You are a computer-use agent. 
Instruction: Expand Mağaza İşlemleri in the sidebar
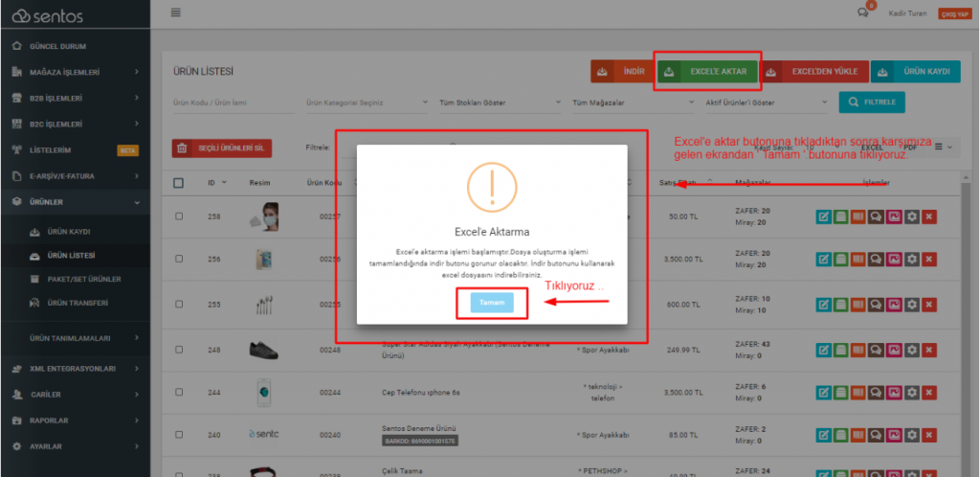(x=77, y=72)
